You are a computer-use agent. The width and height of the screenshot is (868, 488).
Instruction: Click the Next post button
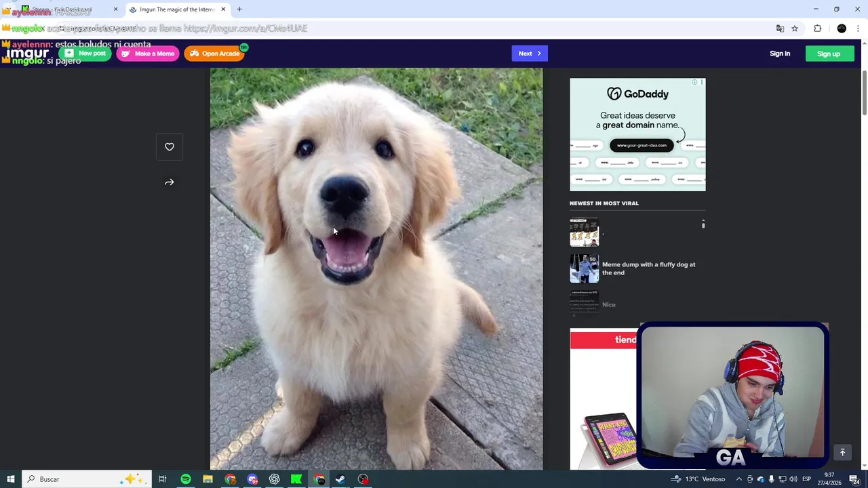530,54
